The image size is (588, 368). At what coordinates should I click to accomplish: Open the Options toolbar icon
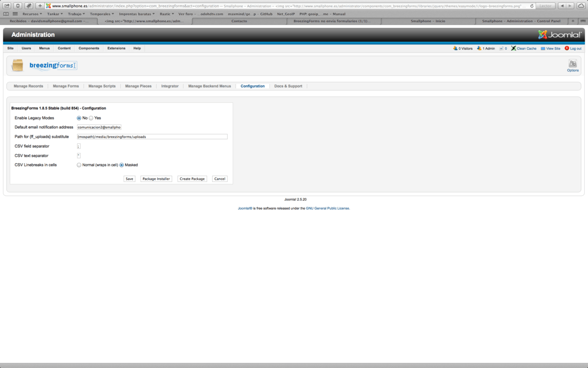[572, 65]
